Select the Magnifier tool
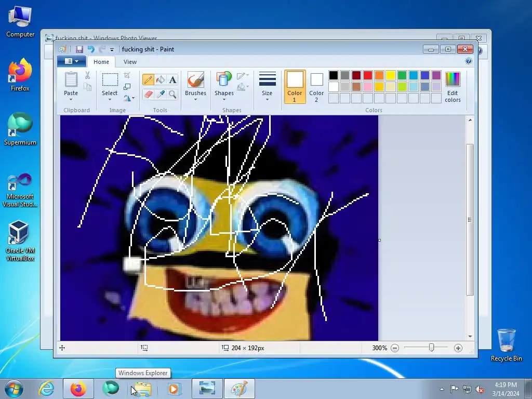This screenshot has width=532, height=399. 172,94
